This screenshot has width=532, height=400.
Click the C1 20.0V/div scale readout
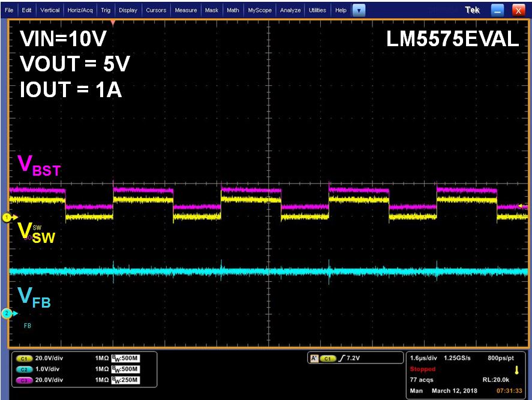click(49, 358)
